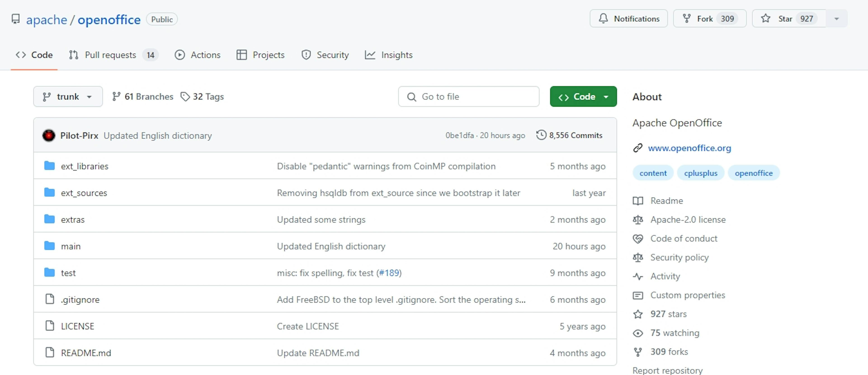This screenshot has width=868, height=375.
Task: Open the main folder
Action: point(70,246)
